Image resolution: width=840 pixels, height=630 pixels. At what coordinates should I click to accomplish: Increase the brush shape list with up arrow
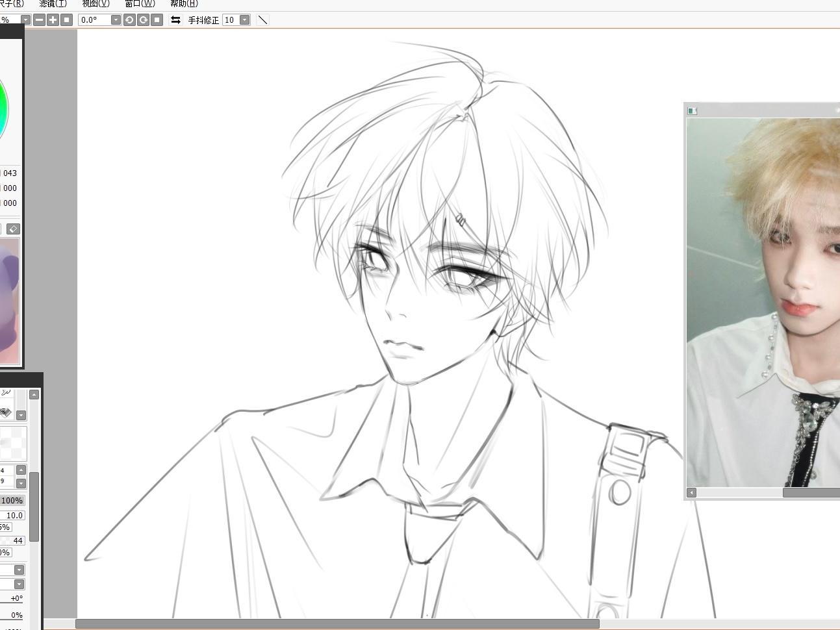pyautogui.click(x=21, y=470)
